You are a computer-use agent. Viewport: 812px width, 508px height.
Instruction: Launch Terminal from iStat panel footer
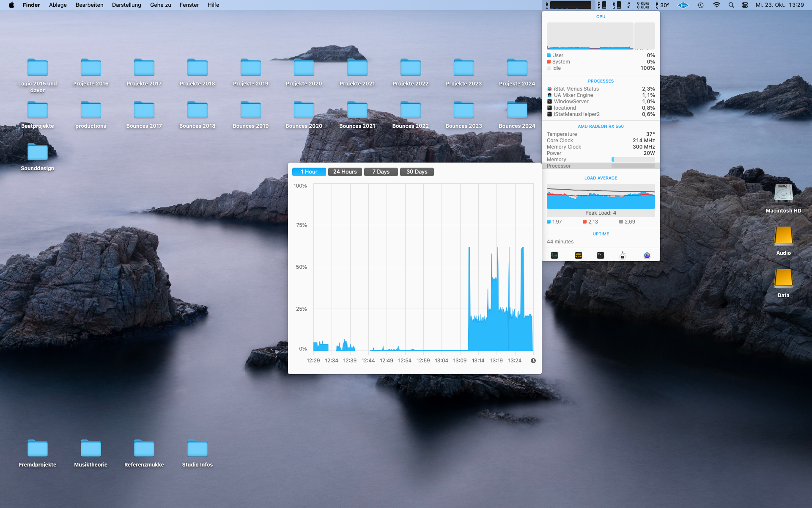pos(601,255)
